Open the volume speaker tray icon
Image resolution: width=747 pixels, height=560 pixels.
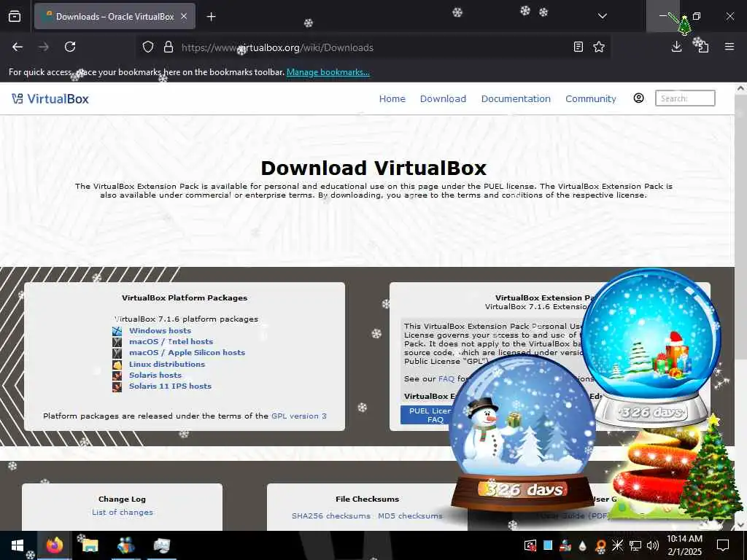[653, 545]
